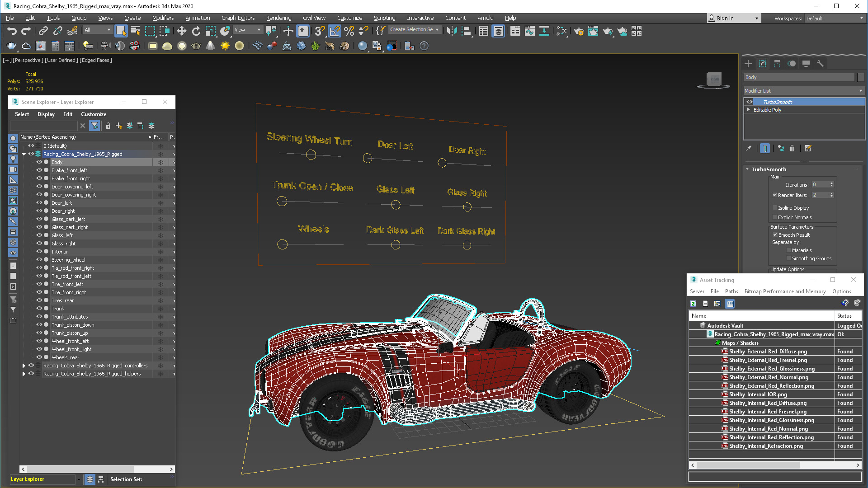
Task: Check Smoothing Groups checkbox
Action: tap(789, 258)
